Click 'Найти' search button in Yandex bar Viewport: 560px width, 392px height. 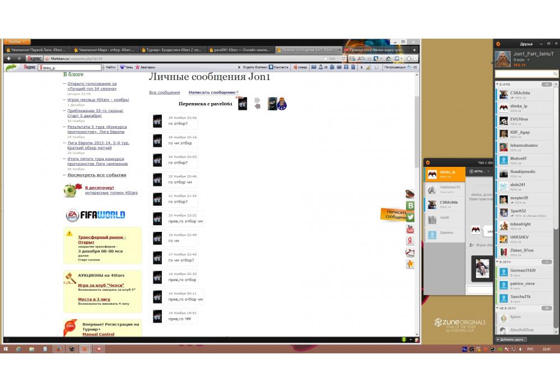(110, 67)
